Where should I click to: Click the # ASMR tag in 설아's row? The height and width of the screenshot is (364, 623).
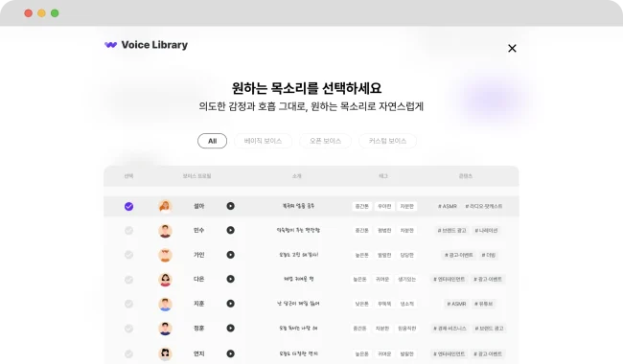(x=448, y=206)
